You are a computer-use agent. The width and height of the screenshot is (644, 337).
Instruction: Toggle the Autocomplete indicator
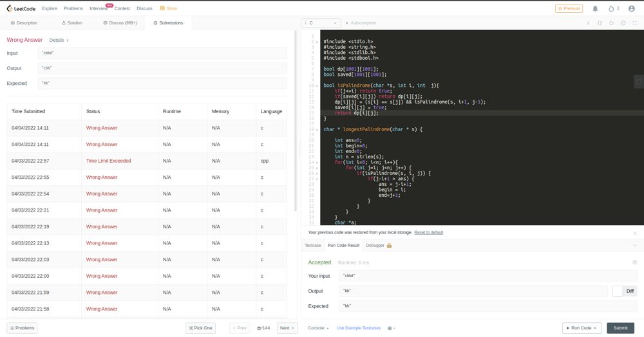click(361, 23)
